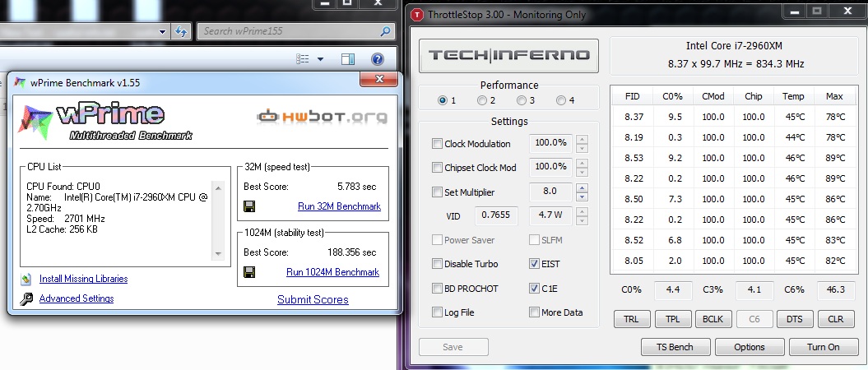The width and height of the screenshot is (868, 370).
Task: Decrease the Chipset Clock Mod percentage stepper
Action: click(x=582, y=172)
